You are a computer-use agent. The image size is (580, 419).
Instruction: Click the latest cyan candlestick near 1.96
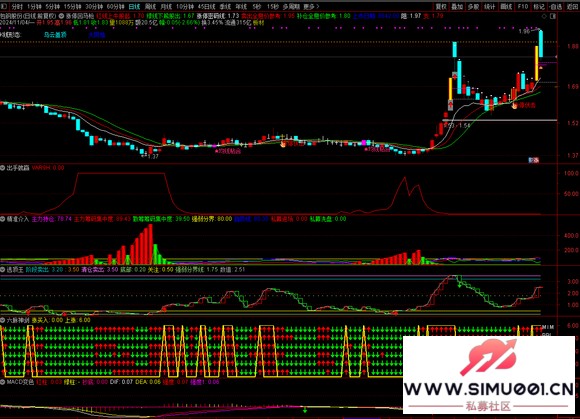tap(541, 44)
